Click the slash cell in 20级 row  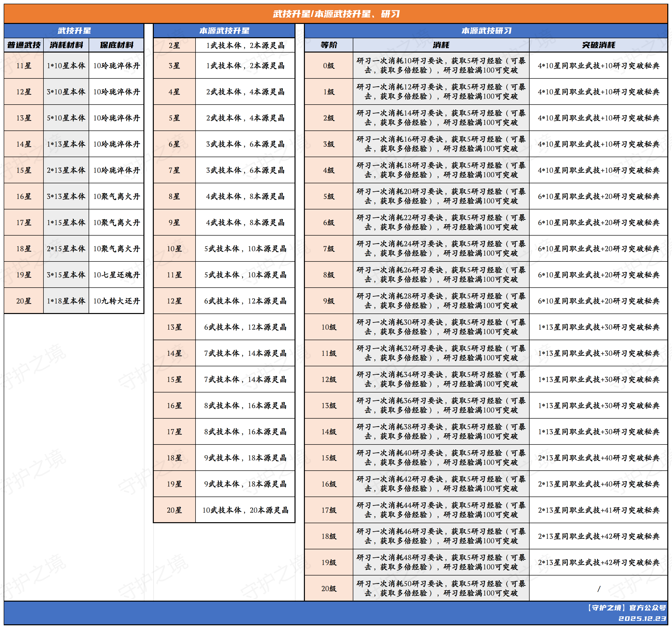pos(598,589)
